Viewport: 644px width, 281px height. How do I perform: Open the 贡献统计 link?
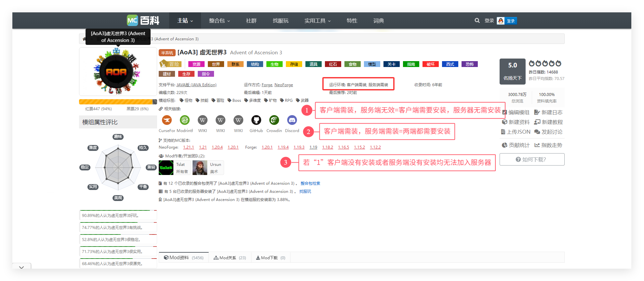tap(516, 145)
